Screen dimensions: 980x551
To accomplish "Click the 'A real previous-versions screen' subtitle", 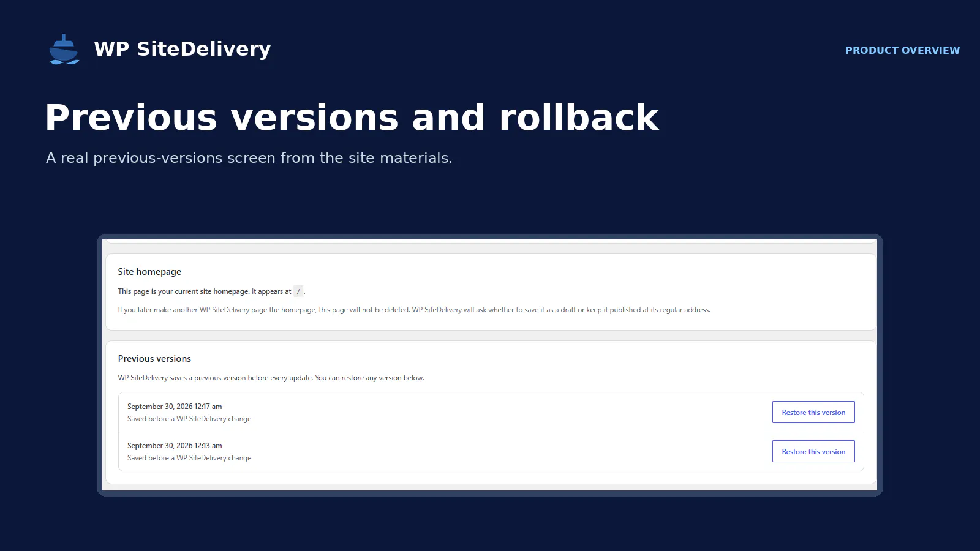I will pyautogui.click(x=249, y=158).
